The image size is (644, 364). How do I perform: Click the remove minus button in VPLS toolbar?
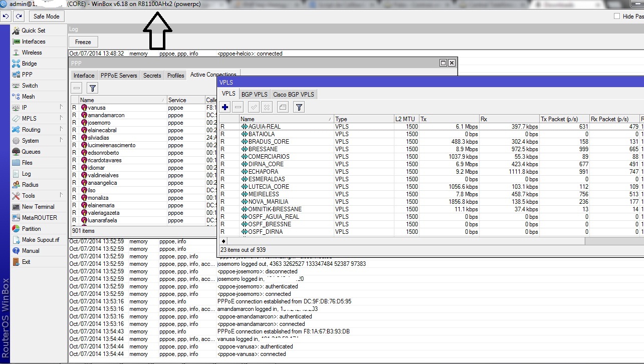[x=238, y=107]
